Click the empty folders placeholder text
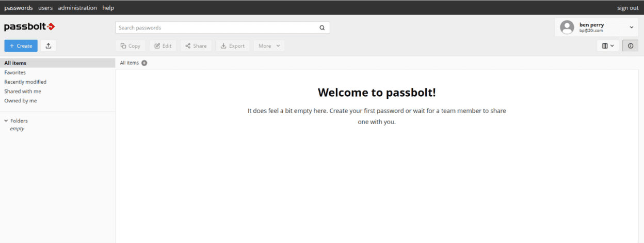 17,129
